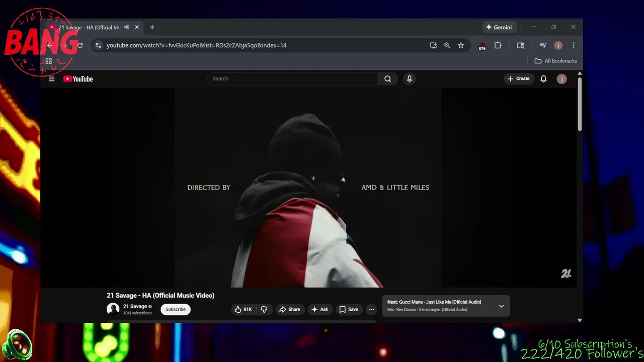Screen dimensions: 644x362
Task: Click the install app icon in address bar
Action: point(434,45)
